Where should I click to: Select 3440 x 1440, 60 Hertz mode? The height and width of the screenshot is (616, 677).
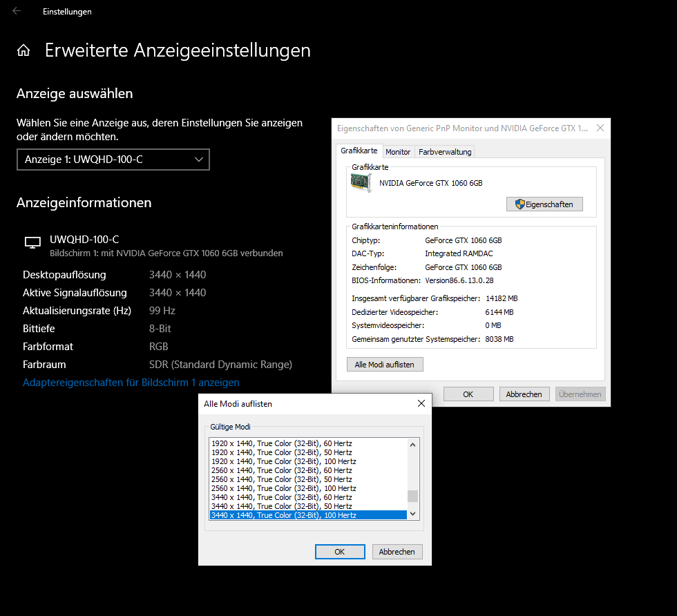[308, 497]
